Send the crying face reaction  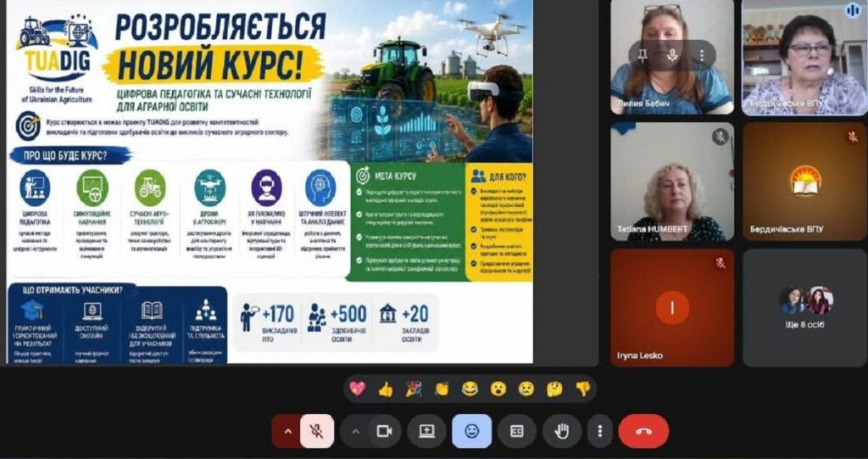click(x=526, y=389)
